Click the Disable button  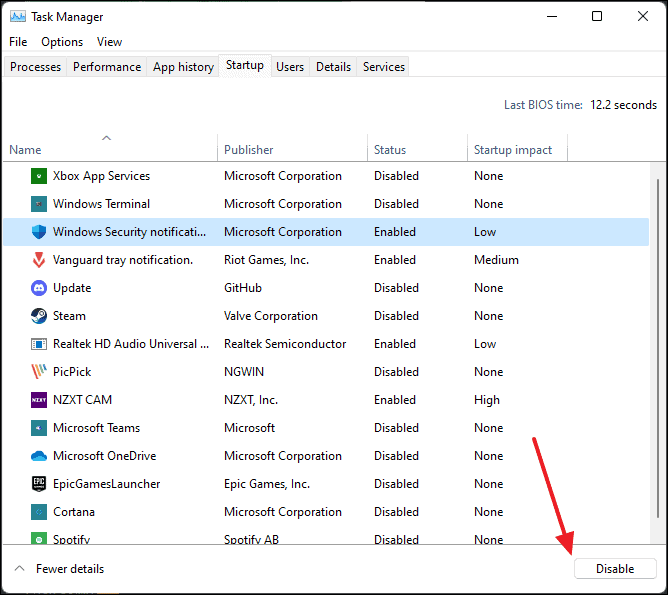click(615, 569)
